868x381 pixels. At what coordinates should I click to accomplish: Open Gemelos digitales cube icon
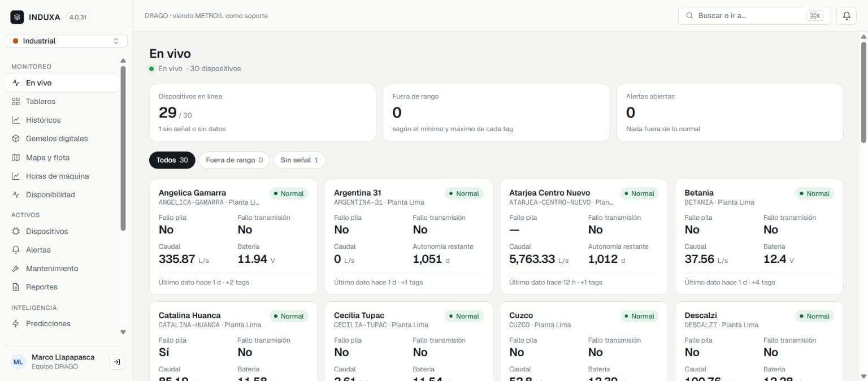(16, 138)
